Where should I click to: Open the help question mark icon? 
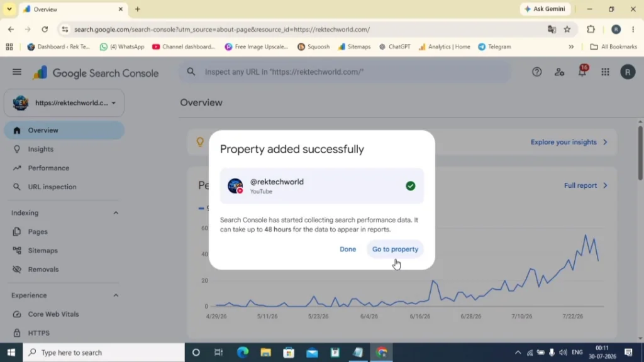[x=537, y=72]
